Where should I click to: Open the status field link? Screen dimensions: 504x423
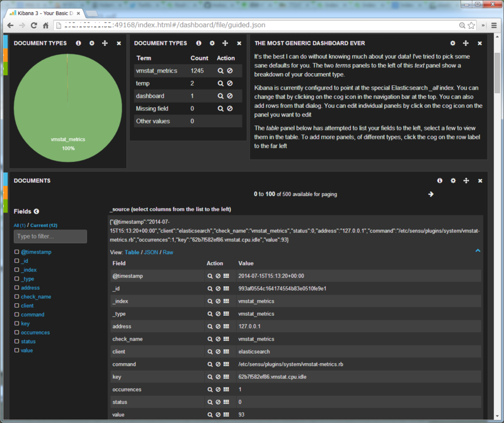click(x=28, y=341)
